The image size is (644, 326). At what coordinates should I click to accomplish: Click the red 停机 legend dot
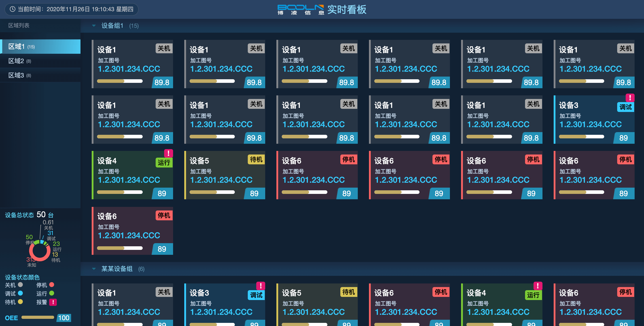pos(52,285)
